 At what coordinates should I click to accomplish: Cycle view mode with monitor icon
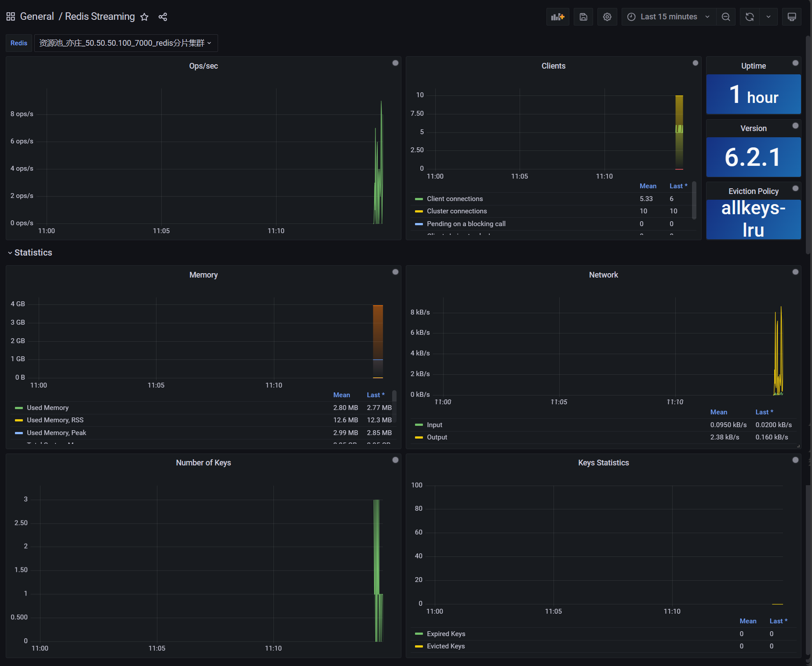tap(792, 17)
